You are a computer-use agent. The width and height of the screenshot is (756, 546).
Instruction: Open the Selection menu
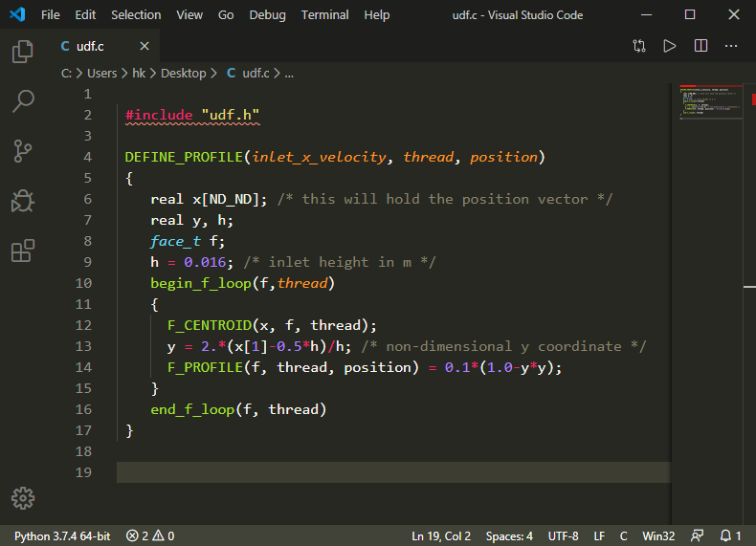tap(136, 15)
